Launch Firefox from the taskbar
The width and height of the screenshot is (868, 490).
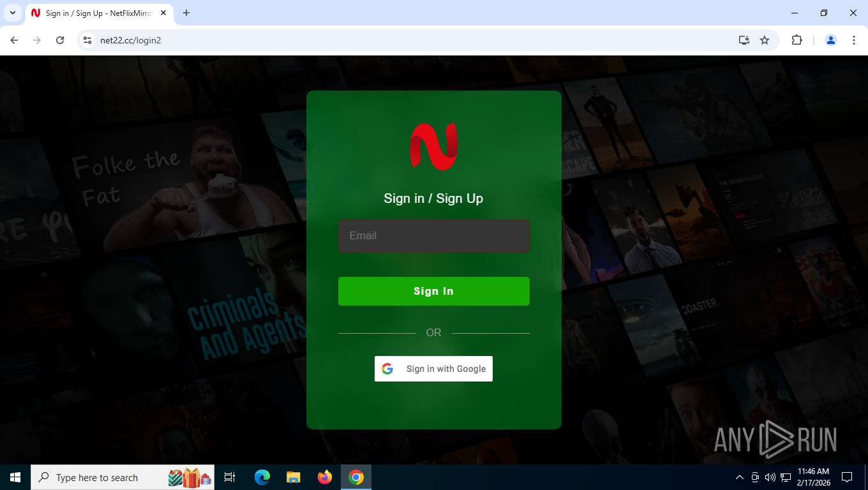(x=325, y=477)
